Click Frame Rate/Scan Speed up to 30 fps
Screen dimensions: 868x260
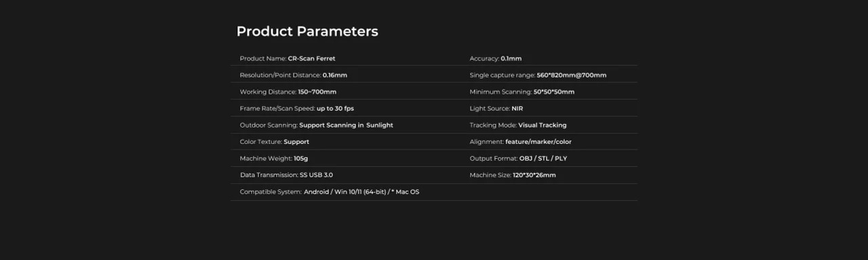(297, 109)
